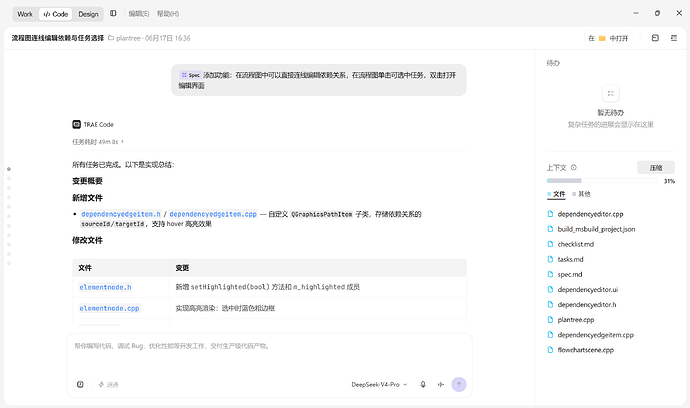The height and width of the screenshot is (408, 690).
Task: Open spec.md in the context list
Action: pyautogui.click(x=570, y=274)
